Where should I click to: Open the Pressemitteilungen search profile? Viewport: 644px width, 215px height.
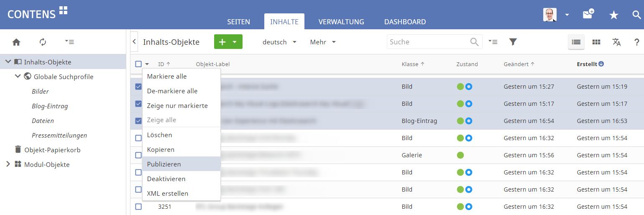tap(59, 135)
